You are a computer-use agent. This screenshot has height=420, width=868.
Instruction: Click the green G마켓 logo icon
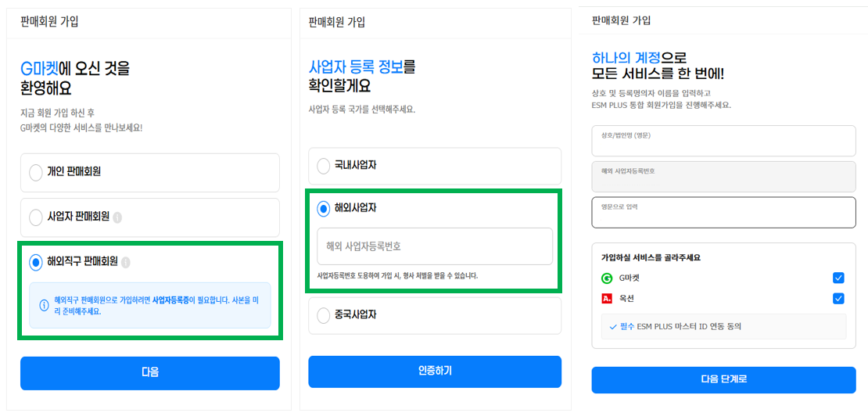coord(606,278)
